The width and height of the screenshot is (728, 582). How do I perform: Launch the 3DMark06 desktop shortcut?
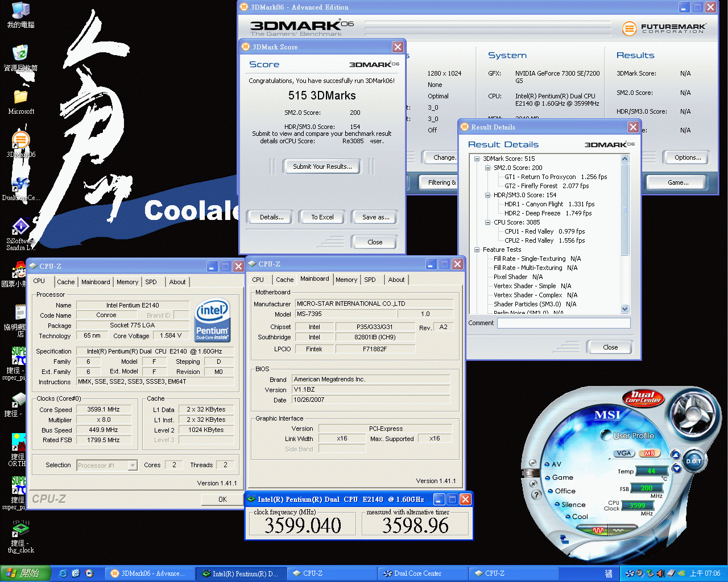tap(21, 144)
